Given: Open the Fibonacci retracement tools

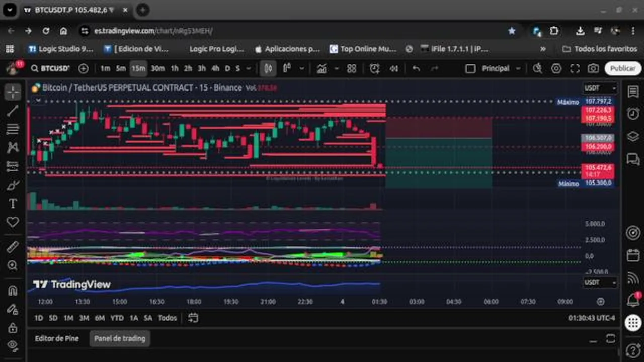Looking at the screenshot, I should point(13,129).
